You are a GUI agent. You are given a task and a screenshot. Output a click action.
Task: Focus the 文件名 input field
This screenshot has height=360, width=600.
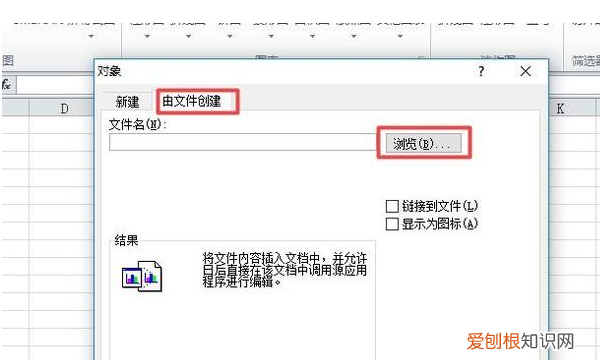243,142
